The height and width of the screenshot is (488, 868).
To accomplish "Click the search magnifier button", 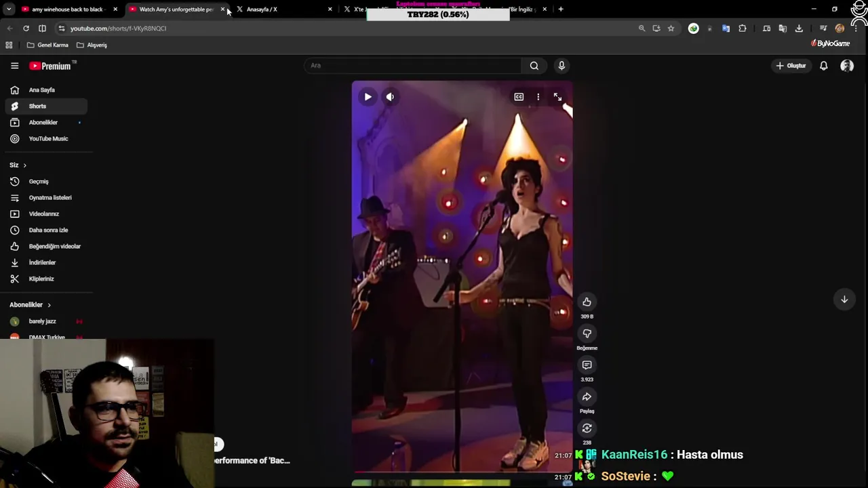I will click(534, 66).
